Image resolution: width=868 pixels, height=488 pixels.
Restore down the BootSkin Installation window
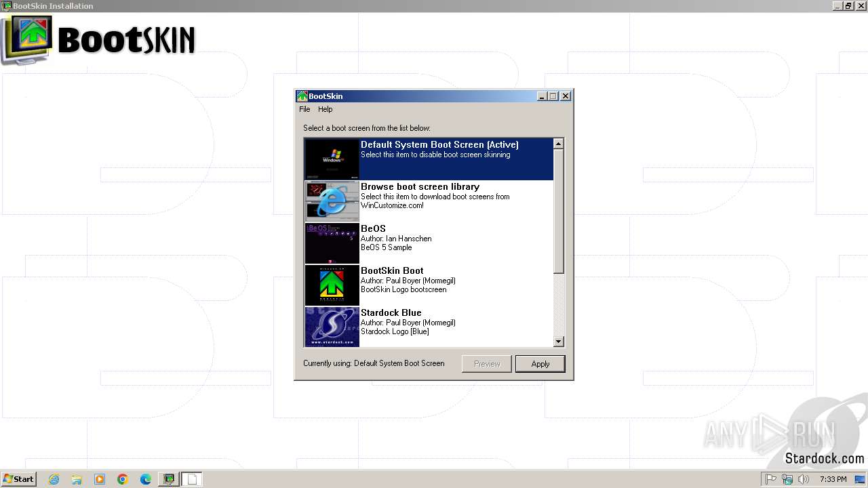coord(848,6)
